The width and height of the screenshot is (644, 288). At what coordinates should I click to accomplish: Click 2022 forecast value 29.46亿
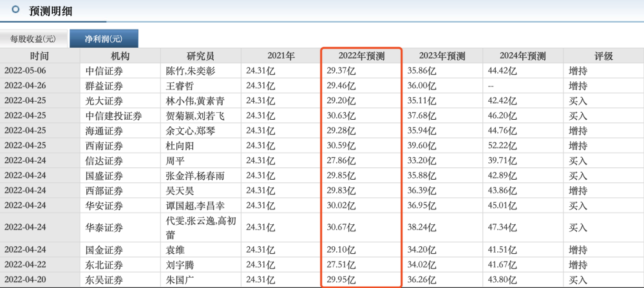coord(341,86)
